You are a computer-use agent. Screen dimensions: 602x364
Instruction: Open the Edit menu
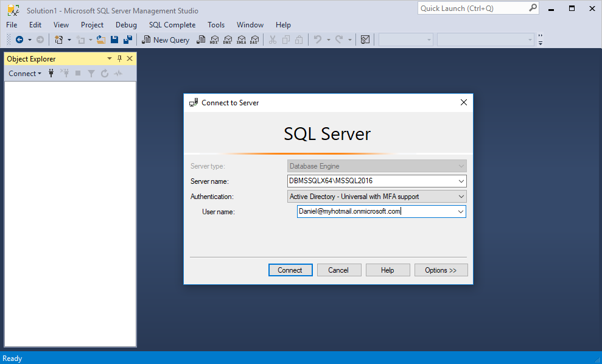pyautogui.click(x=35, y=25)
